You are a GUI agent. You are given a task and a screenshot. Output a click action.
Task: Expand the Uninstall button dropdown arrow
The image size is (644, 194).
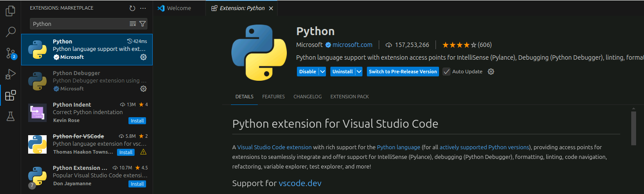tap(359, 72)
